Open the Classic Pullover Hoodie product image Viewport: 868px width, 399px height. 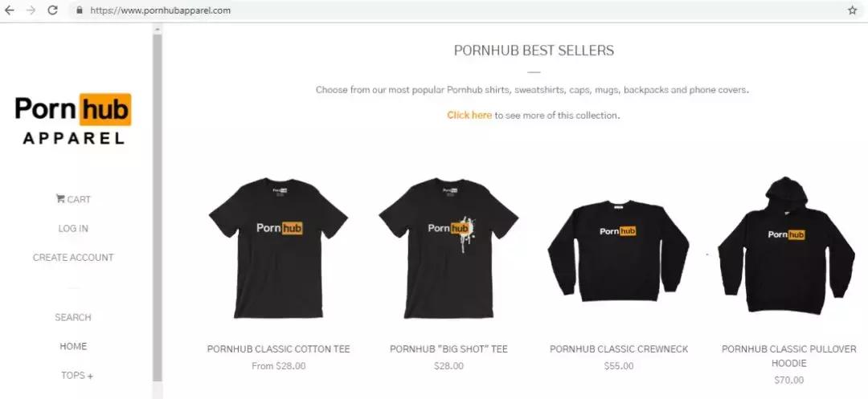(787, 246)
